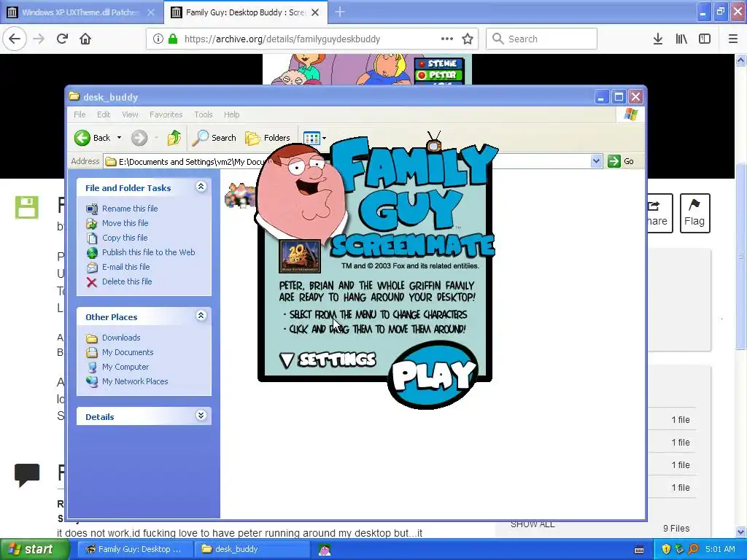Click Move this file

tap(125, 223)
